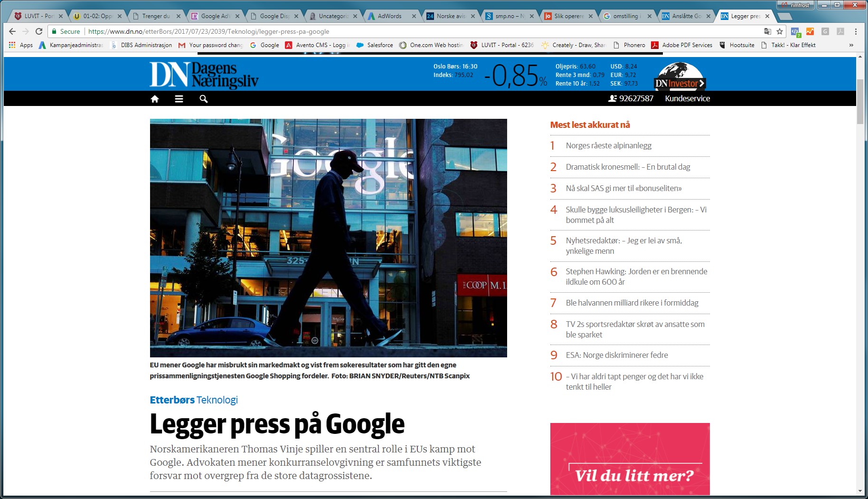Screen dimensions: 868x499
Task: Open a new browser tab
Action: click(785, 16)
